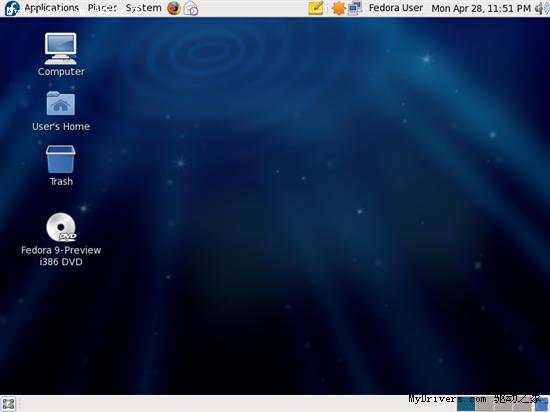Screen dimensions: 550x412
Task: Switch to the active first workspace
Action: [466, 404]
